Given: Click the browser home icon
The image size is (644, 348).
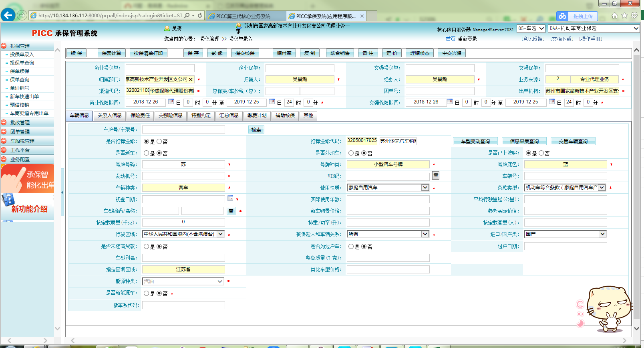Looking at the screenshot, I should [614, 16].
